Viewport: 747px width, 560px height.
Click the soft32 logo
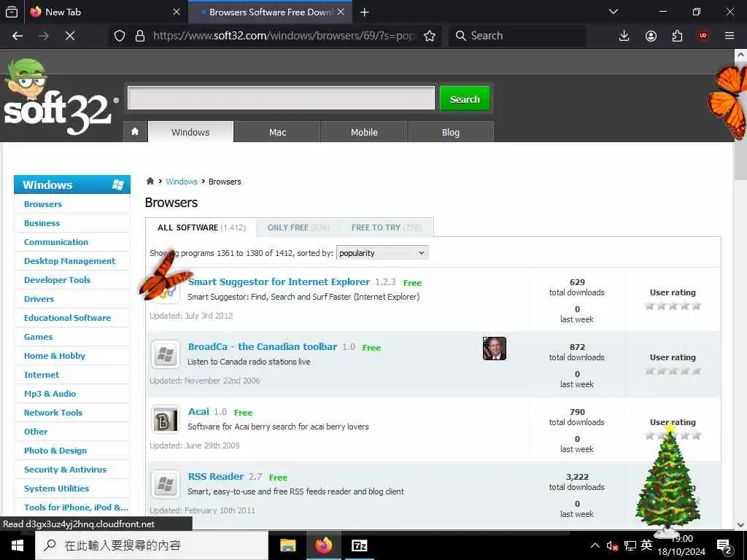pyautogui.click(x=60, y=98)
